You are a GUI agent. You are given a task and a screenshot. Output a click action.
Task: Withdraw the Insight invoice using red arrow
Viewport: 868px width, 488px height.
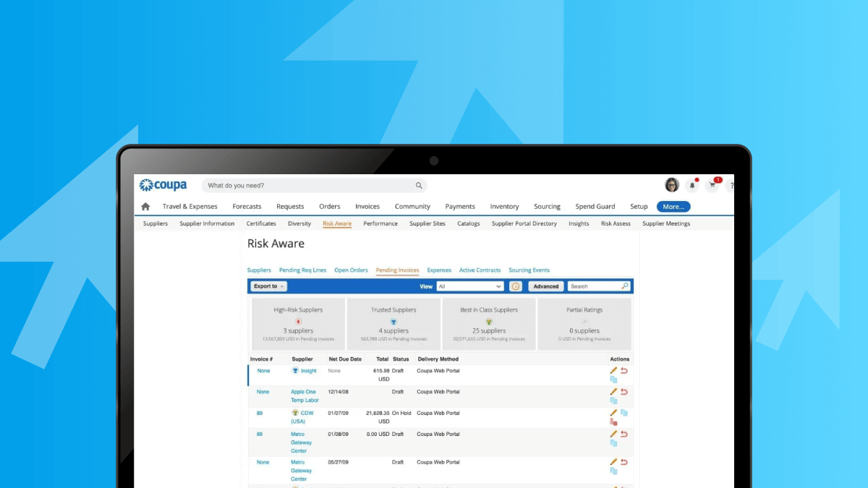624,371
